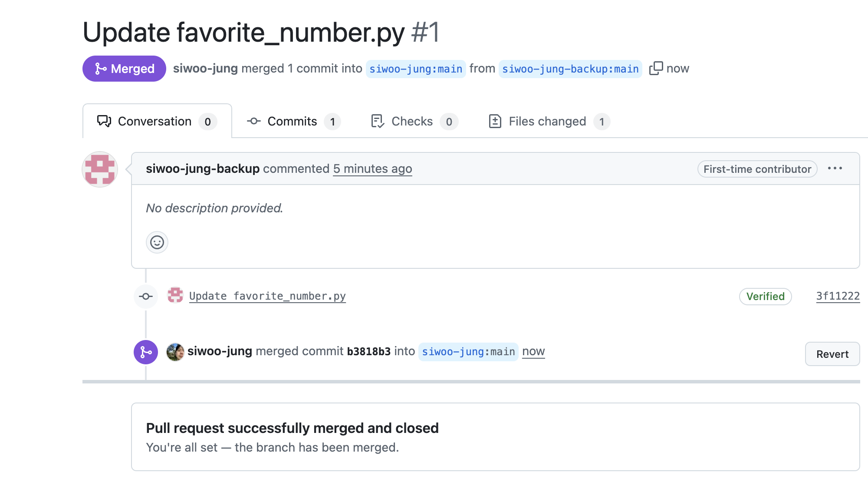Open the comment three-dot options menu
Viewport: 868px width, 482px height.
(835, 168)
